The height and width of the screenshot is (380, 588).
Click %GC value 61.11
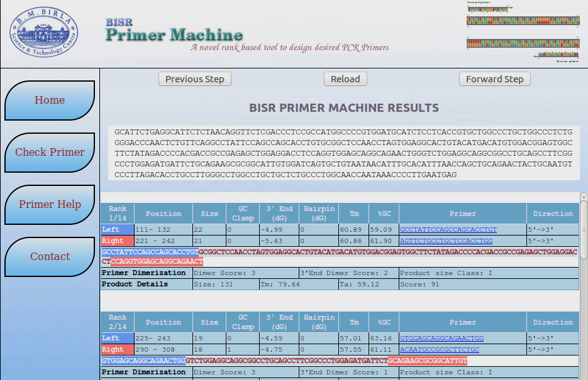[384, 349]
